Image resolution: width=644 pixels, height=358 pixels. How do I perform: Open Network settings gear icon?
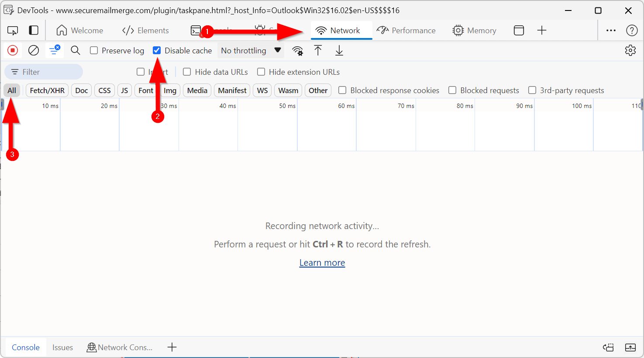coord(630,51)
